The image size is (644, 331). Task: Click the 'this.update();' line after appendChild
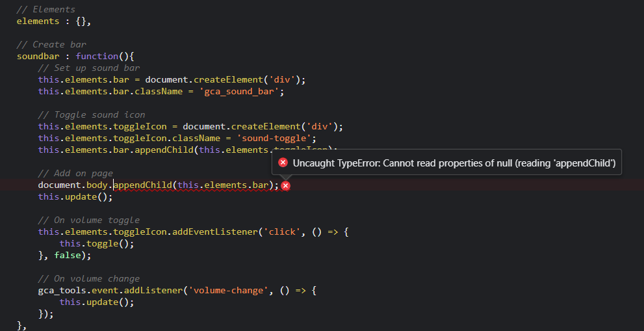[75, 197]
